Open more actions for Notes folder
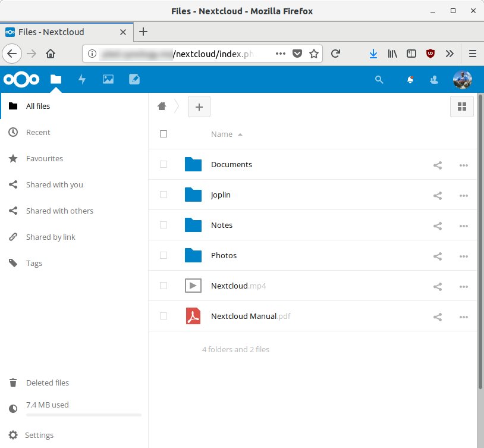484x448 pixels. (464, 225)
